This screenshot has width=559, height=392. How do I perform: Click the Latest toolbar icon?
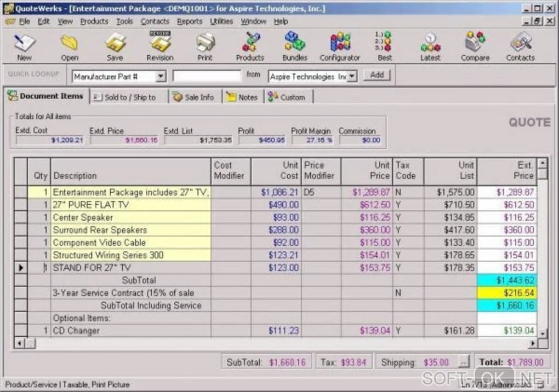[430, 47]
